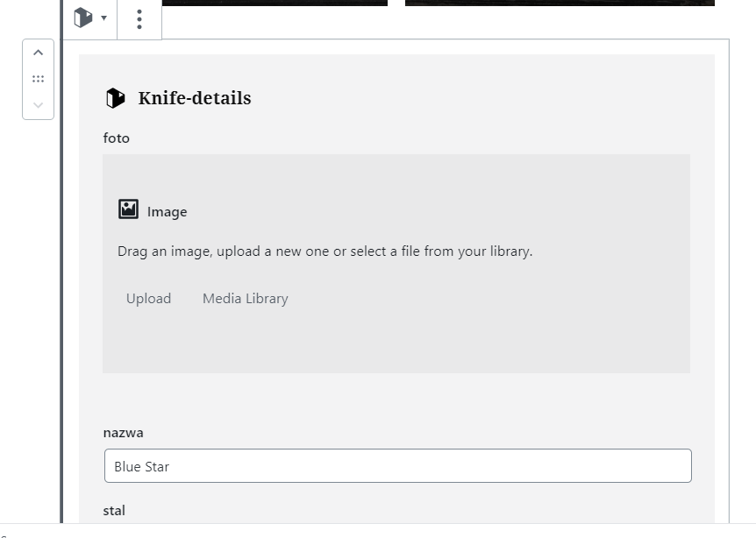This screenshot has width=756, height=538.
Task: Click the nazwa field containing Blue Star
Action: coord(397,466)
